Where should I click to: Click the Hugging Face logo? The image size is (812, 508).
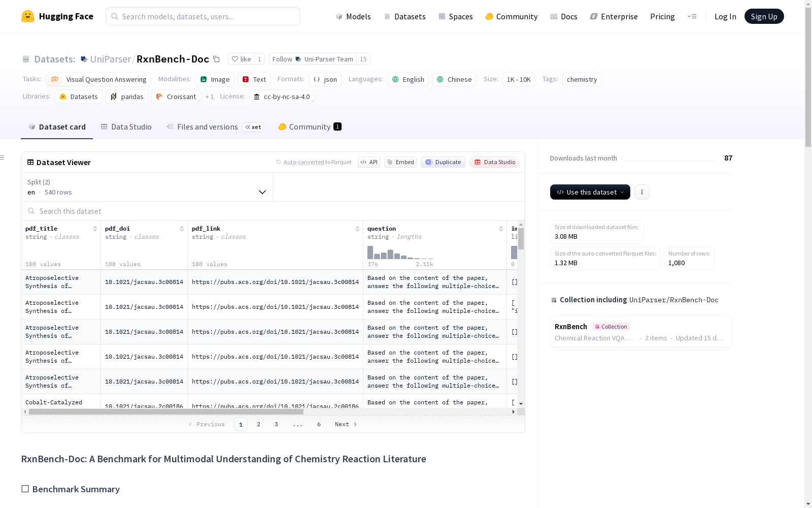pyautogui.click(x=57, y=16)
